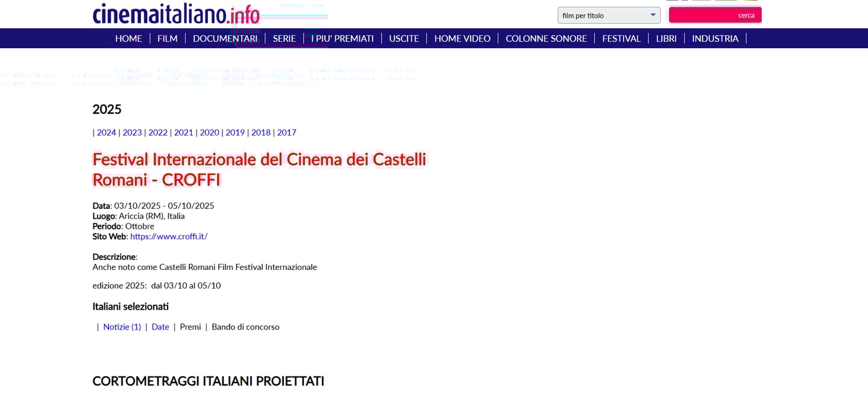
Task: Open the INDUSTRIA menu item
Action: click(x=715, y=39)
